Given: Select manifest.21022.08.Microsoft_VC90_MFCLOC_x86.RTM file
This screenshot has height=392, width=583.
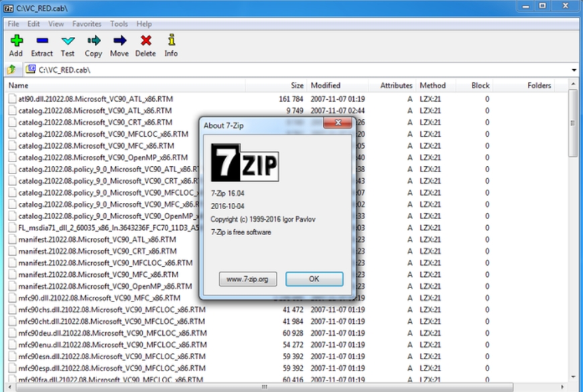Looking at the screenshot, I should [106, 263].
